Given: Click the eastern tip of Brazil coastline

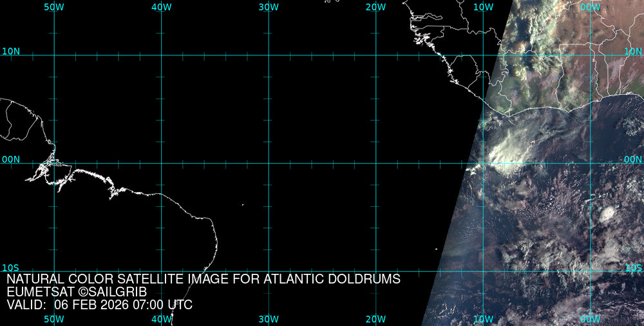Looking at the screenshot, I should coord(216,242).
